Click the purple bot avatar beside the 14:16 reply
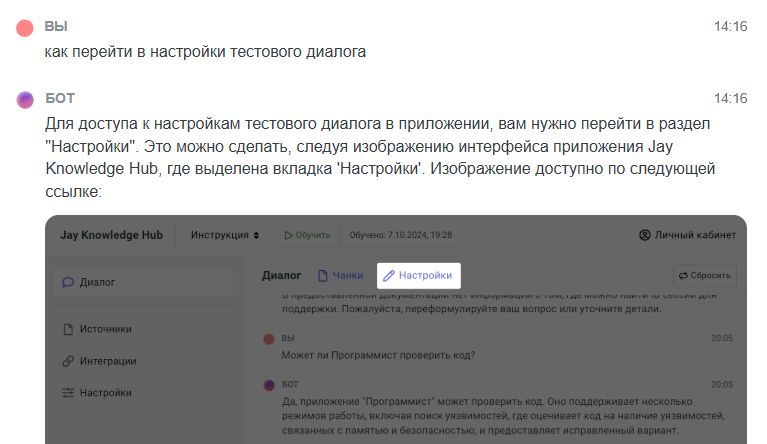Image resolution: width=767 pixels, height=444 pixels. point(25,99)
